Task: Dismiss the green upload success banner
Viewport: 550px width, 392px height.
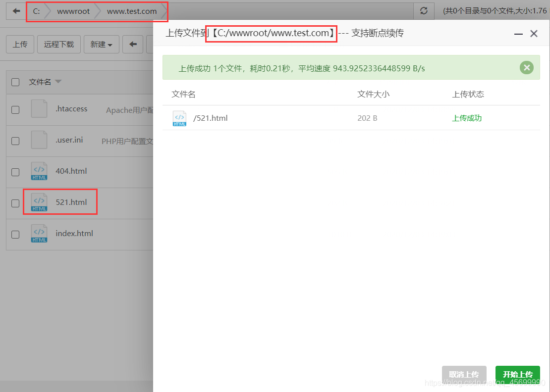Action: pyautogui.click(x=527, y=68)
